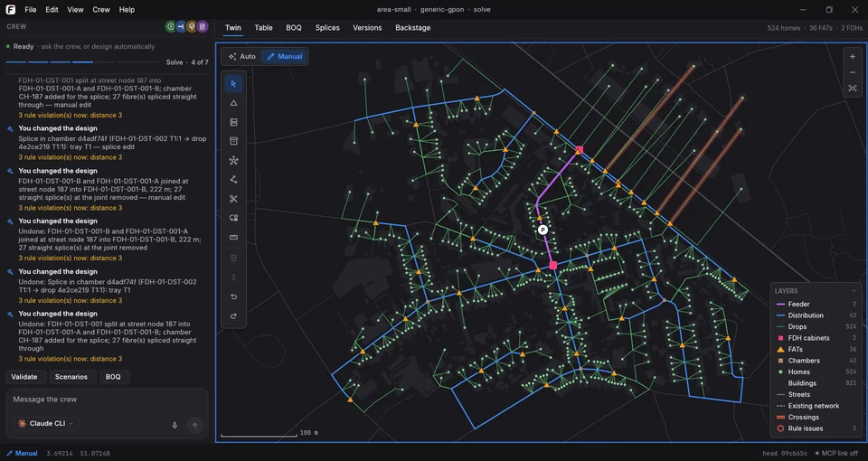Click the head 09cb65c version label
The image size is (868, 461).
(x=785, y=453)
